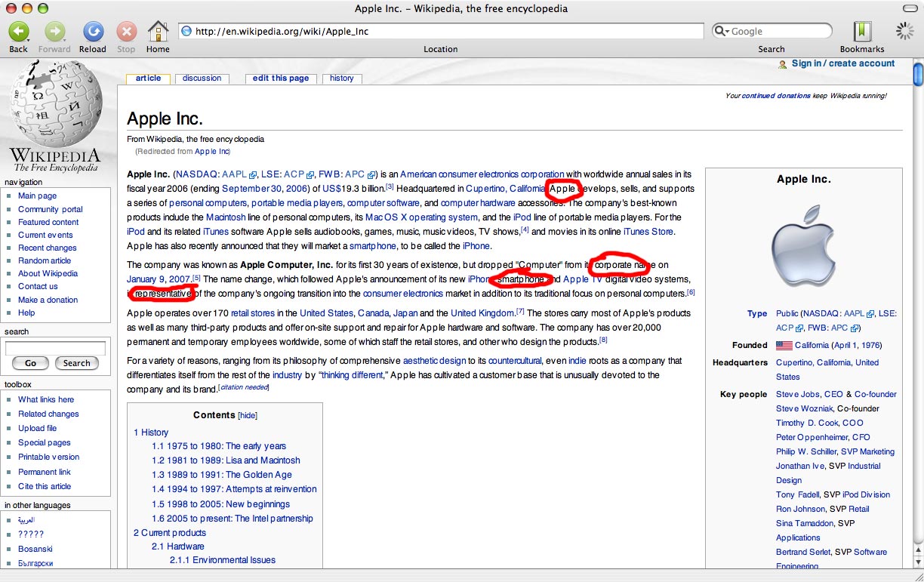Open Current events link
Screen dimensions: 924x582
click(45, 235)
